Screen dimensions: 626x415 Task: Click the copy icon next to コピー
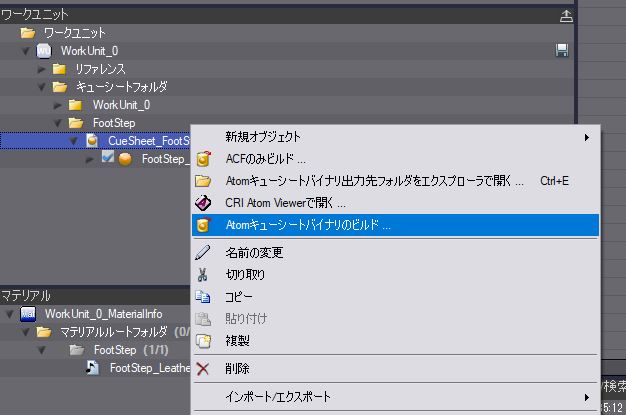(x=203, y=296)
